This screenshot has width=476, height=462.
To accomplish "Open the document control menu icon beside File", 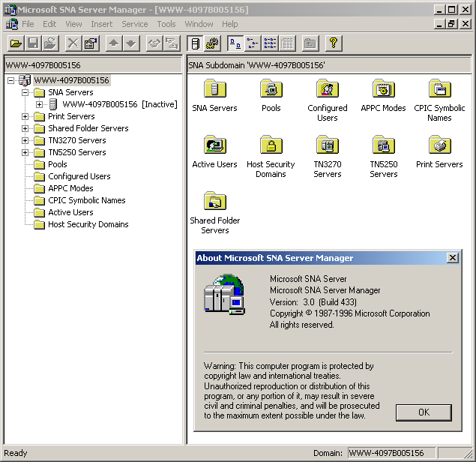I will coord(11,24).
